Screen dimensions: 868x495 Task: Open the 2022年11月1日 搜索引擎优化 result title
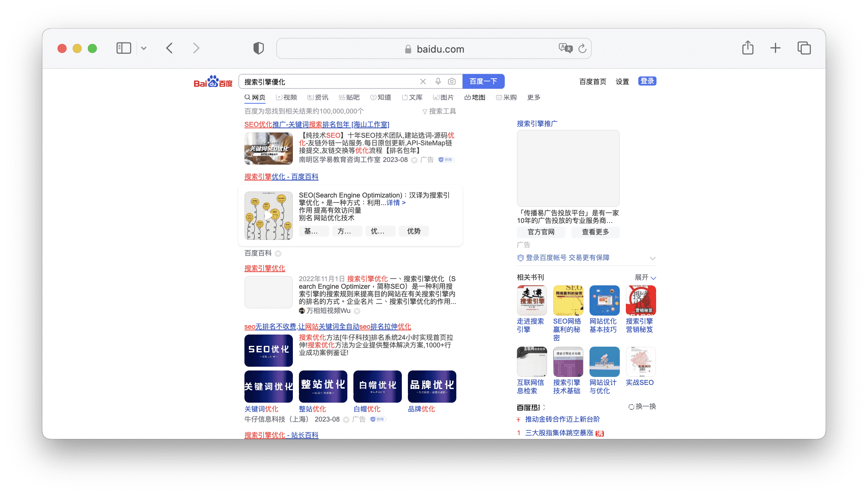pyautogui.click(x=264, y=268)
